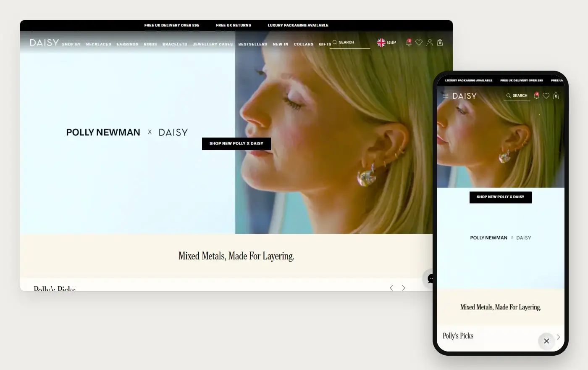Image resolution: width=588 pixels, height=370 pixels.
Task: Click the desktop SHOP NEW POLLY X DAISY button
Action: 236,143
